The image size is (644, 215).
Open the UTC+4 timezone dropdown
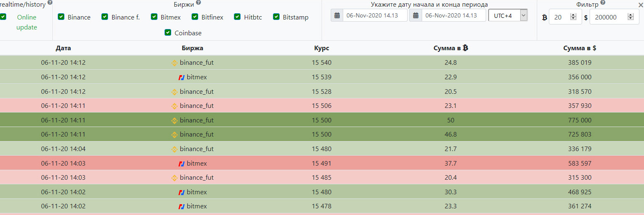tap(508, 16)
